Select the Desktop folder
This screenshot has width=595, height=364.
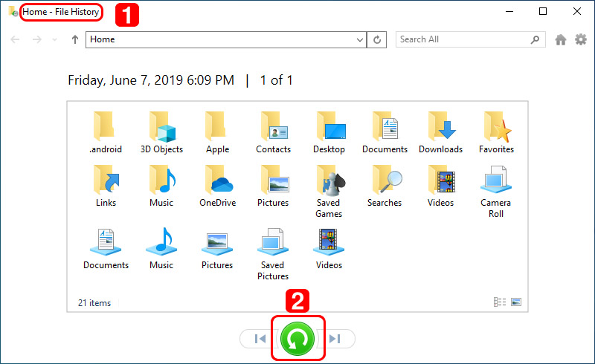click(x=329, y=132)
